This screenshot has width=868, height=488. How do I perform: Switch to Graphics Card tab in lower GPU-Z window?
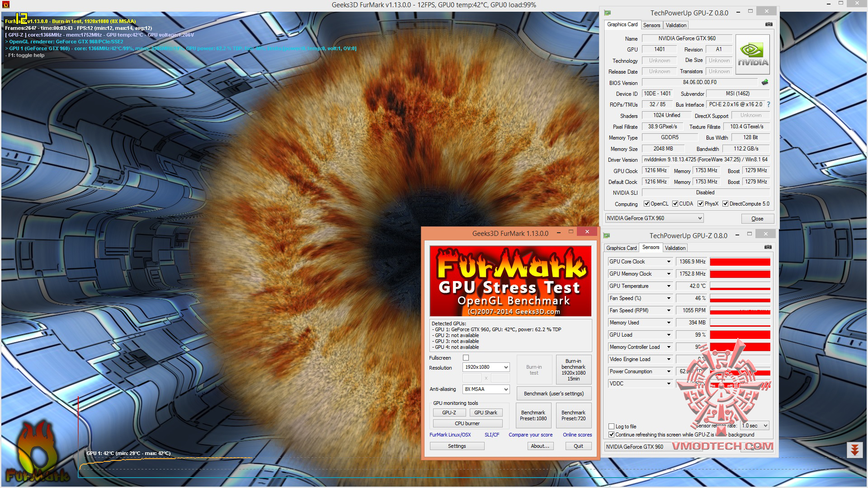[621, 248]
